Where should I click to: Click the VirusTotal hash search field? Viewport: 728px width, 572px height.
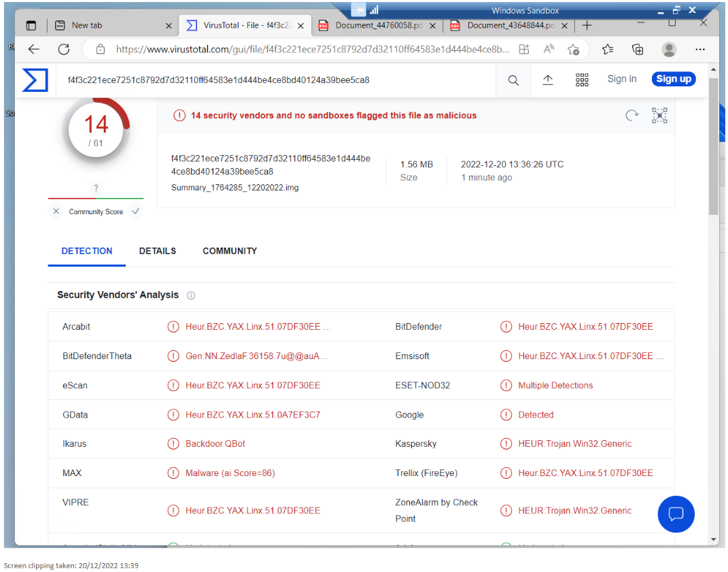click(276, 80)
